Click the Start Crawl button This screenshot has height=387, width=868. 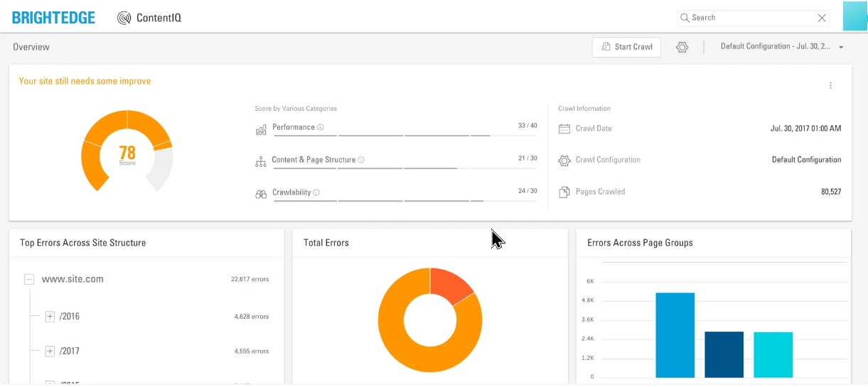[626, 47]
